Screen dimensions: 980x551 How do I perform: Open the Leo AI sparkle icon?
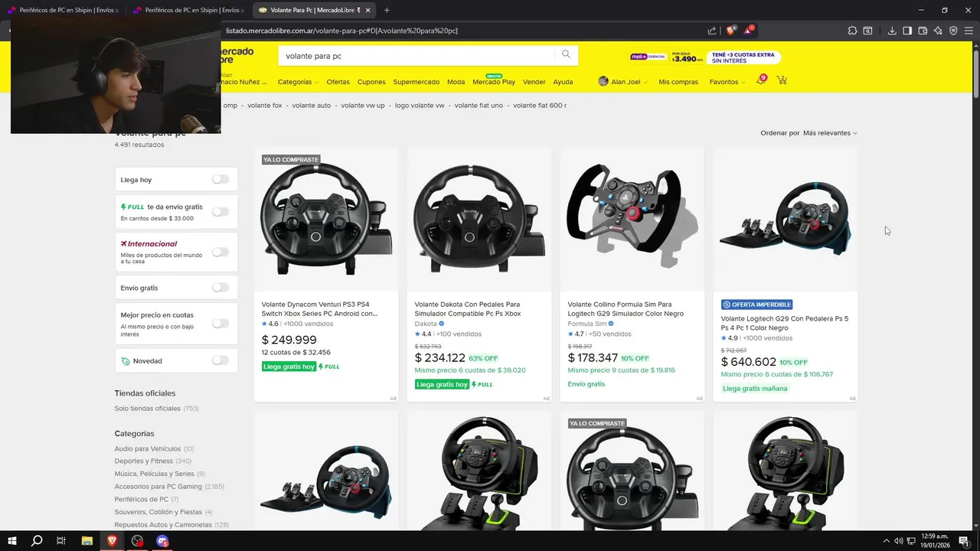(x=938, y=31)
